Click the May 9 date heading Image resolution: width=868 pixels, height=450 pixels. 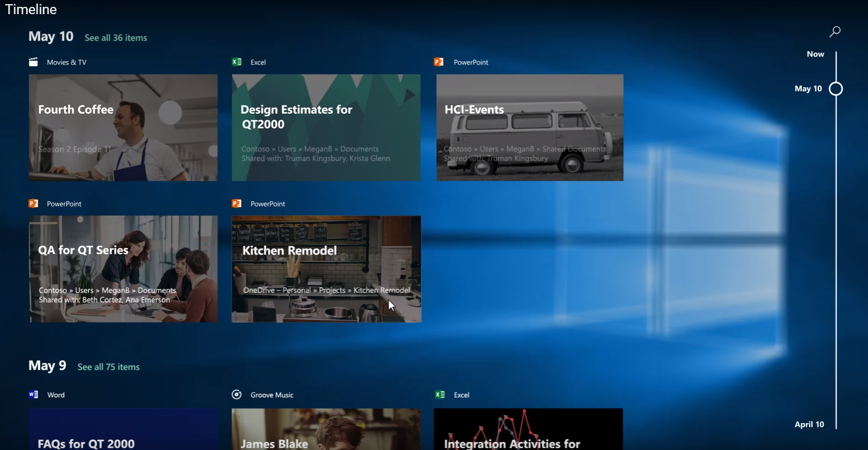click(x=47, y=365)
